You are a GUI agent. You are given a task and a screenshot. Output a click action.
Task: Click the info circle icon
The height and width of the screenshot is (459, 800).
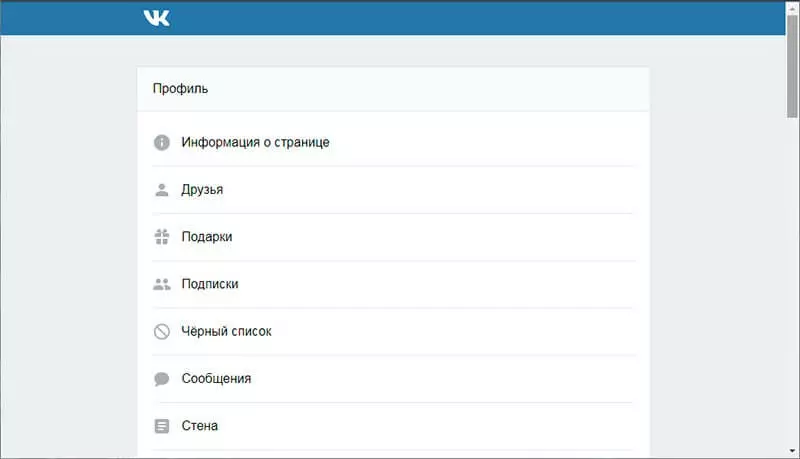point(162,142)
